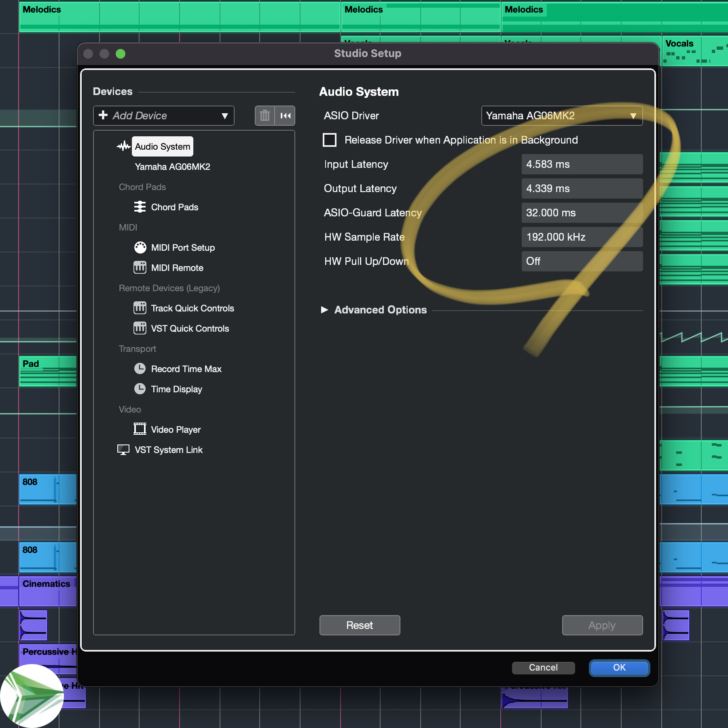Click Cancel to dismiss the dialog
The image size is (728, 728).
point(543,668)
